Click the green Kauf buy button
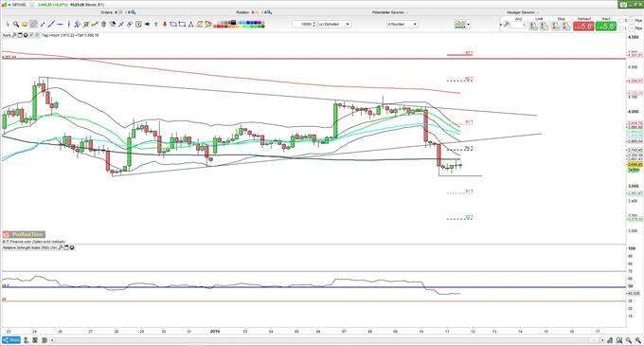Screen dimensions: 644x346 tap(606, 26)
